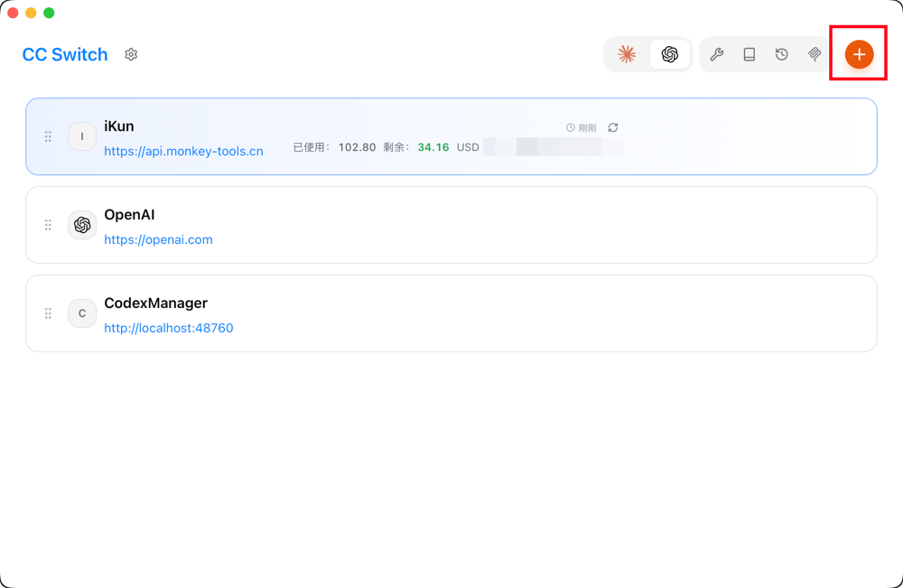Open settings gear next to CC Switch
The width and height of the screenshot is (903, 588).
coord(131,54)
